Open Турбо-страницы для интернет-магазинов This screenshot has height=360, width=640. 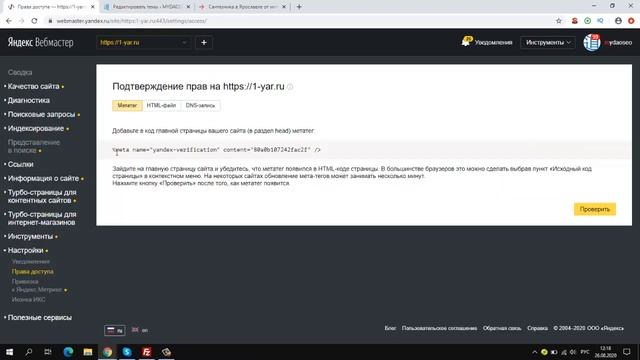point(42,218)
